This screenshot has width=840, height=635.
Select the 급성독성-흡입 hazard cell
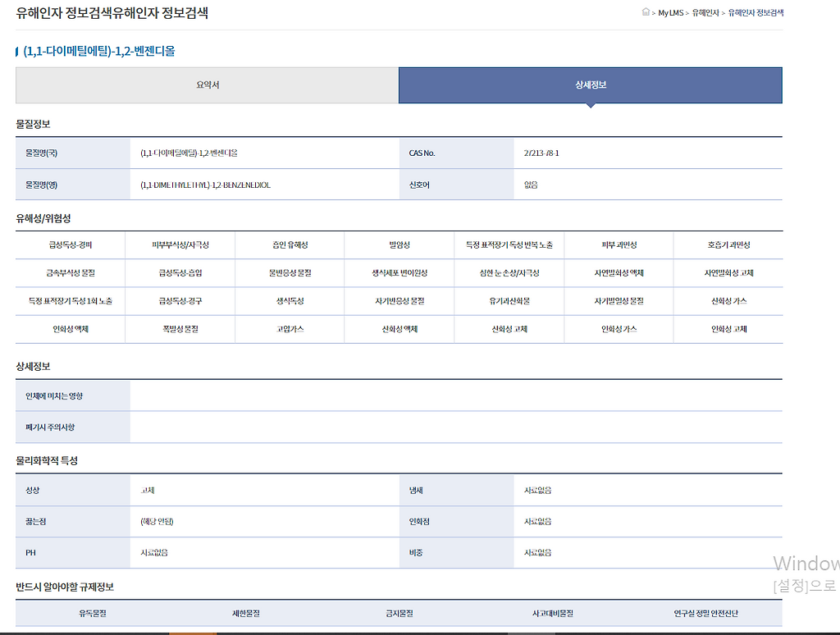180,272
